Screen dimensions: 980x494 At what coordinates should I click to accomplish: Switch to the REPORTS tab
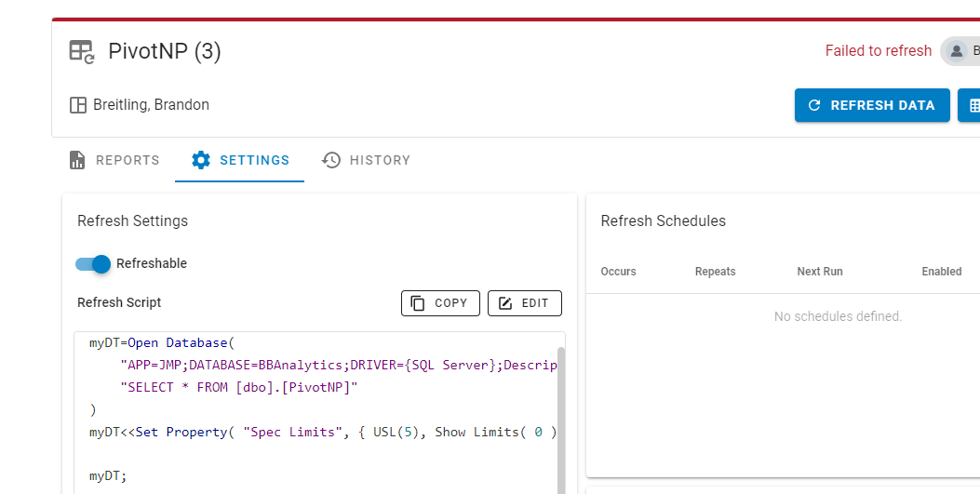pos(114,160)
